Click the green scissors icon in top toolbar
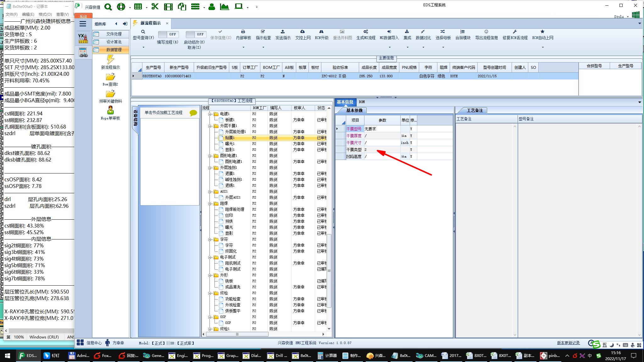644x362 pixels. pos(155,7)
